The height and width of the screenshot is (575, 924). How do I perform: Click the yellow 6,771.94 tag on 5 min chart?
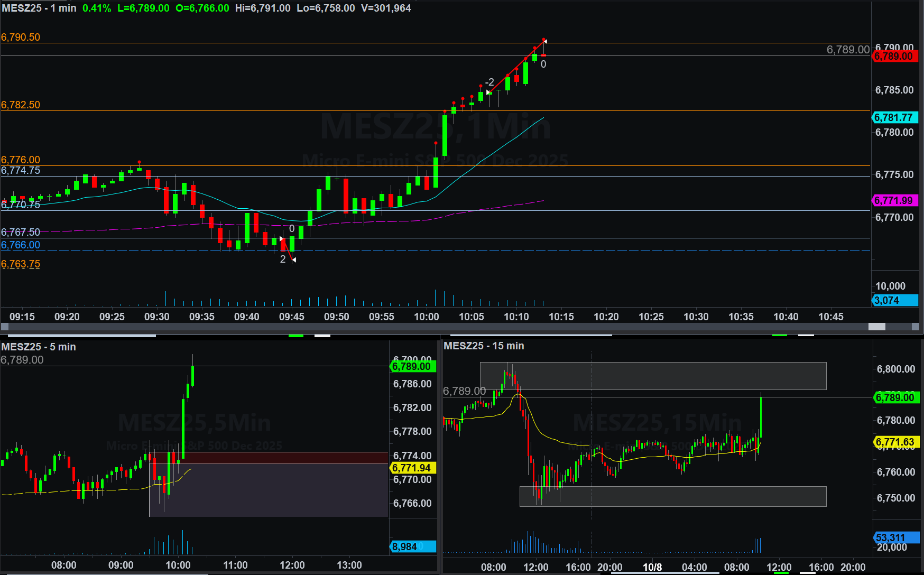[x=412, y=468]
